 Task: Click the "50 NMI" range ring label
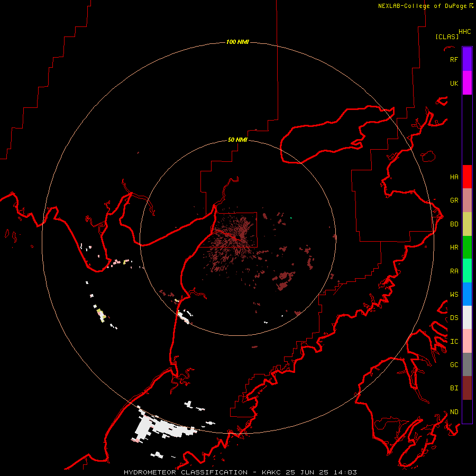(237, 140)
